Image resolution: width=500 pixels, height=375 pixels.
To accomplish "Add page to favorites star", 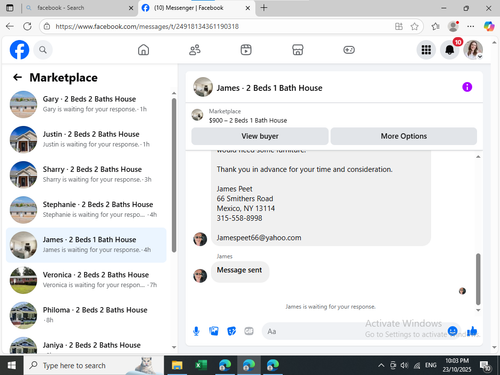I will click(x=414, y=27).
